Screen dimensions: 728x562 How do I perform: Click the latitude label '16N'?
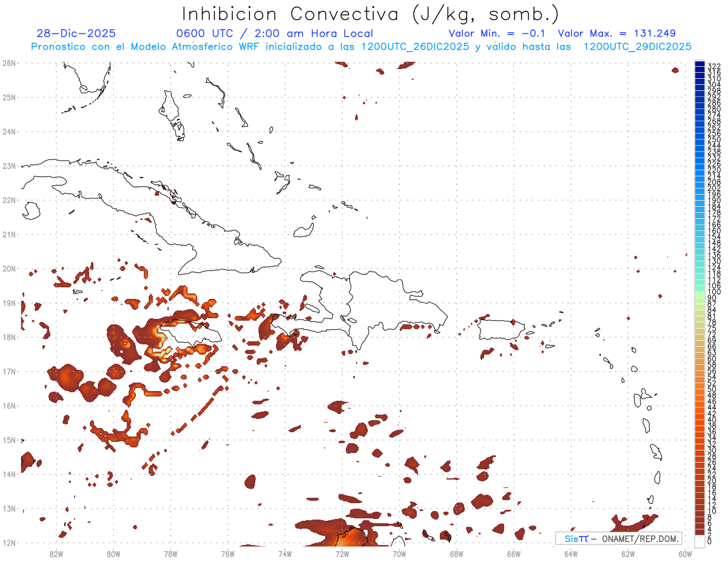tap(9, 406)
